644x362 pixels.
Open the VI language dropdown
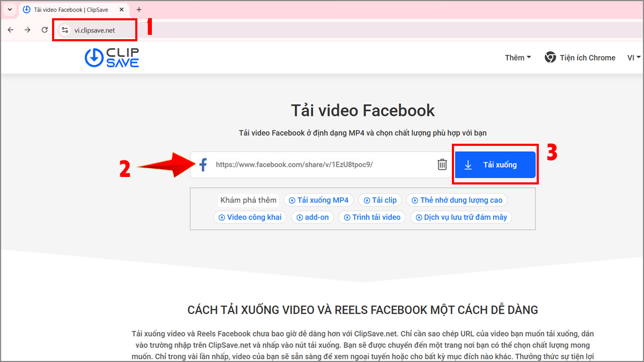pos(633,57)
